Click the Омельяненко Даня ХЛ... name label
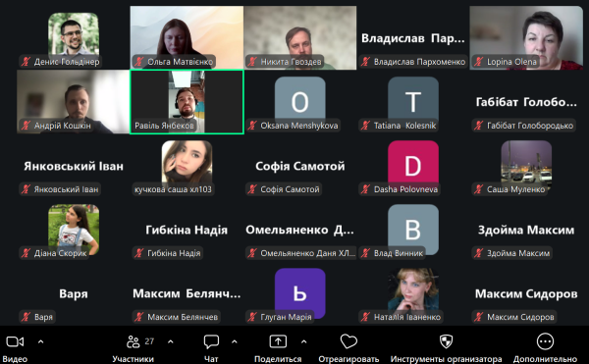The width and height of the screenshot is (589, 364). point(307,253)
